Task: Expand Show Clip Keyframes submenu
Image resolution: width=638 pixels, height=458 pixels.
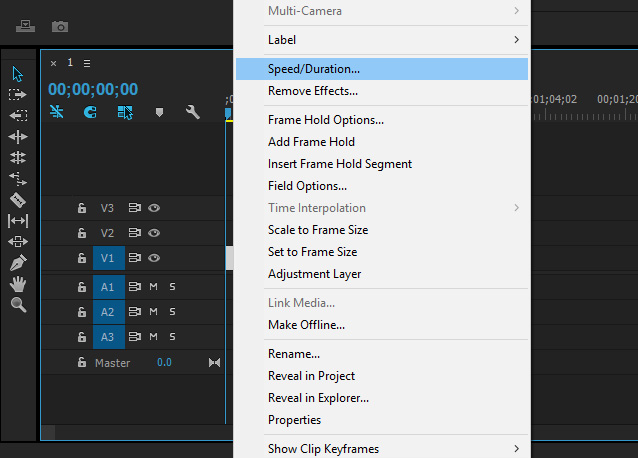Action: click(382, 449)
